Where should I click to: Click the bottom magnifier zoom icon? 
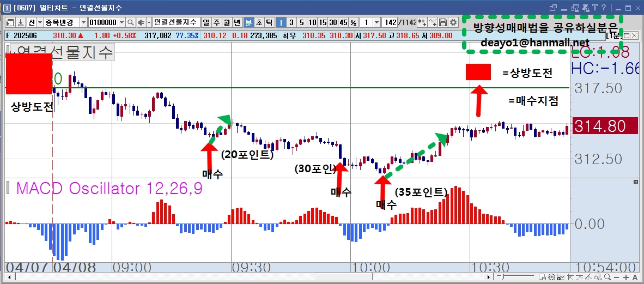(607, 277)
